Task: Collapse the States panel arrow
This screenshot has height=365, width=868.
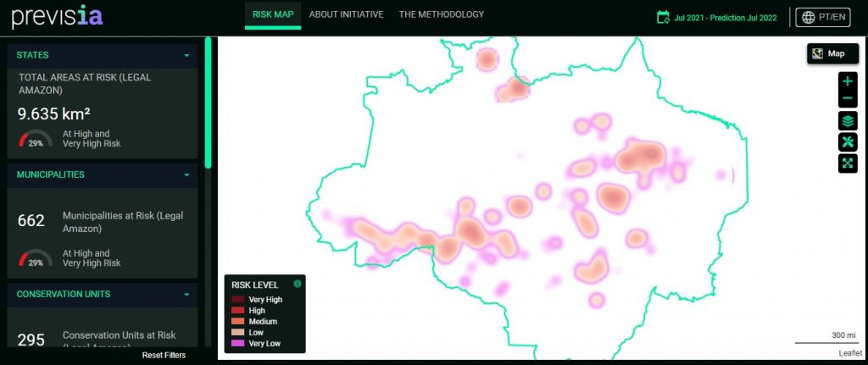Action: pos(187,55)
